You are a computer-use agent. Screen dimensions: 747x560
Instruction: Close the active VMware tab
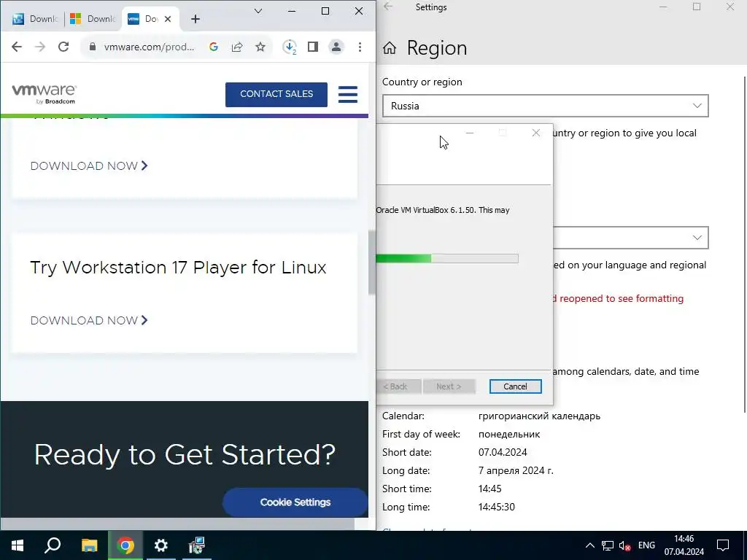(x=168, y=19)
